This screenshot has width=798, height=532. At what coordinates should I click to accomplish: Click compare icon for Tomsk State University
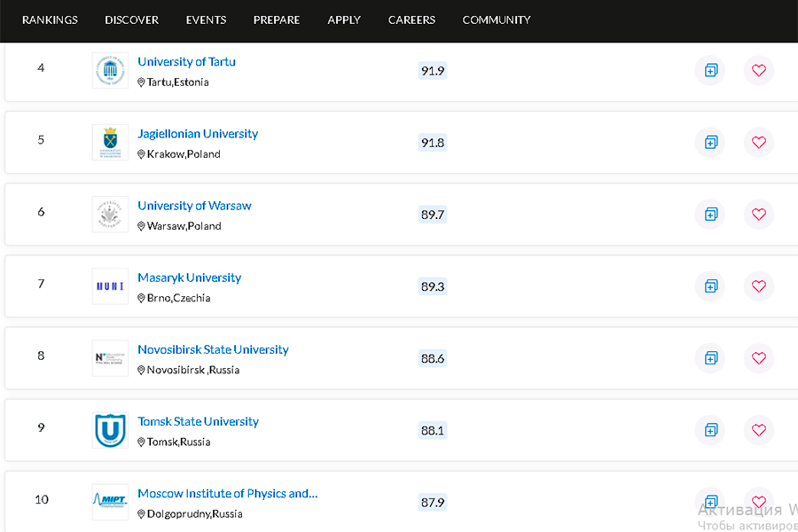(710, 429)
